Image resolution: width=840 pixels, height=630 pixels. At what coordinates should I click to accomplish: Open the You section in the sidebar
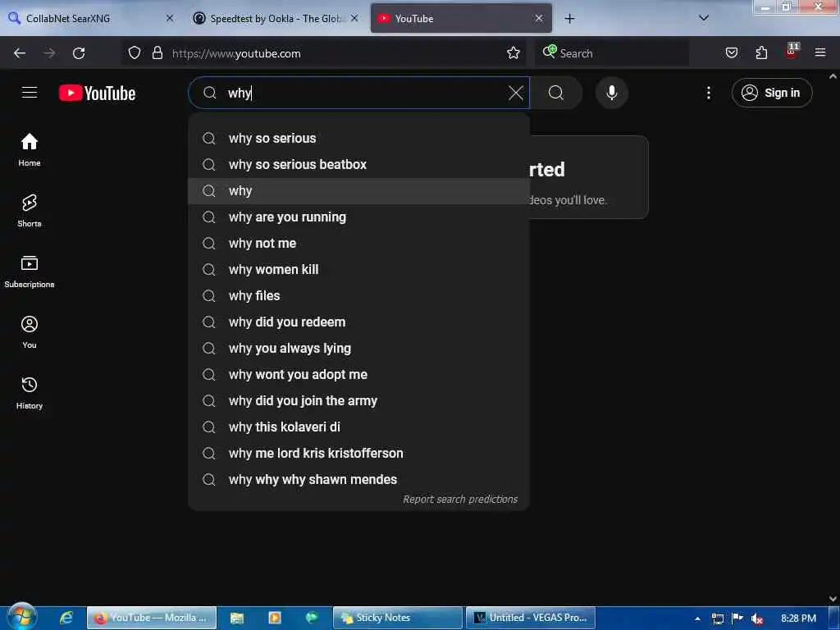click(30, 332)
